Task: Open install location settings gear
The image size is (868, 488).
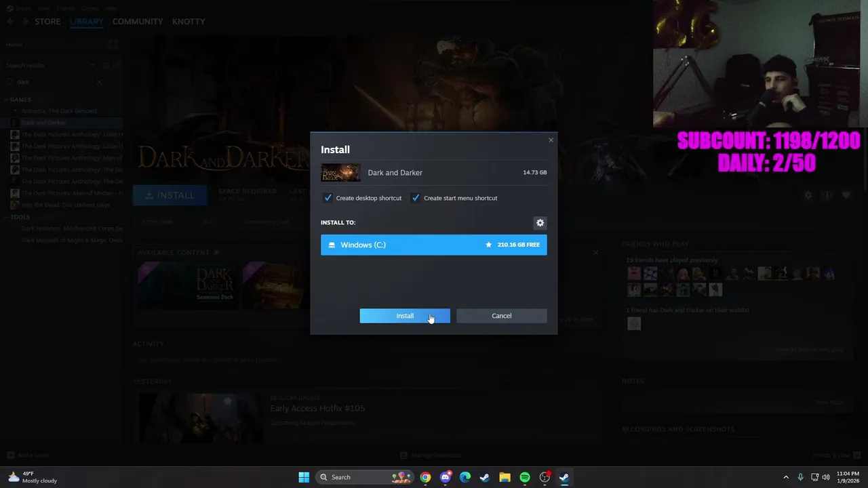Action: click(x=540, y=222)
